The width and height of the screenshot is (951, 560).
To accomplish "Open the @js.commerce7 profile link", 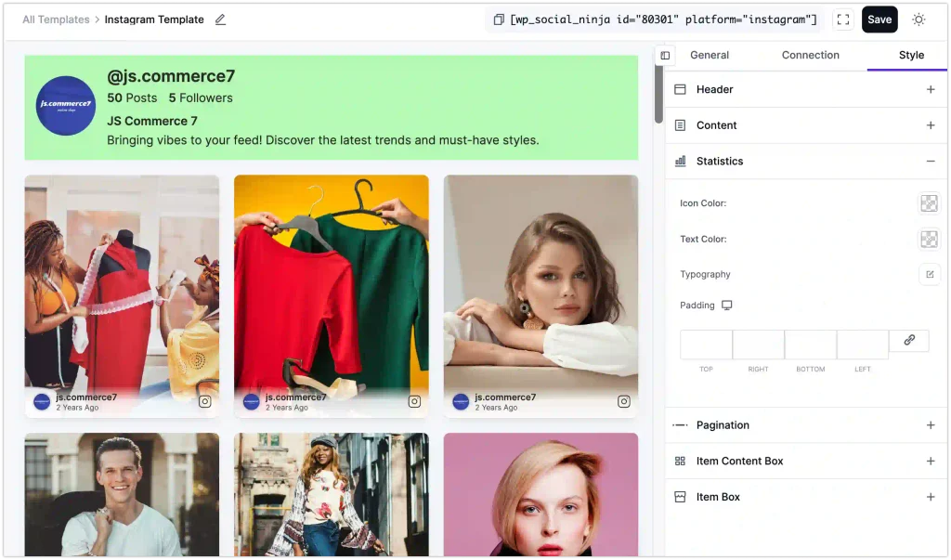I will (171, 76).
